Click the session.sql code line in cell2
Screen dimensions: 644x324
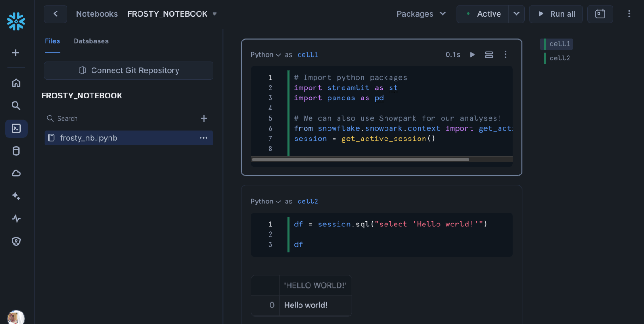pos(391,224)
